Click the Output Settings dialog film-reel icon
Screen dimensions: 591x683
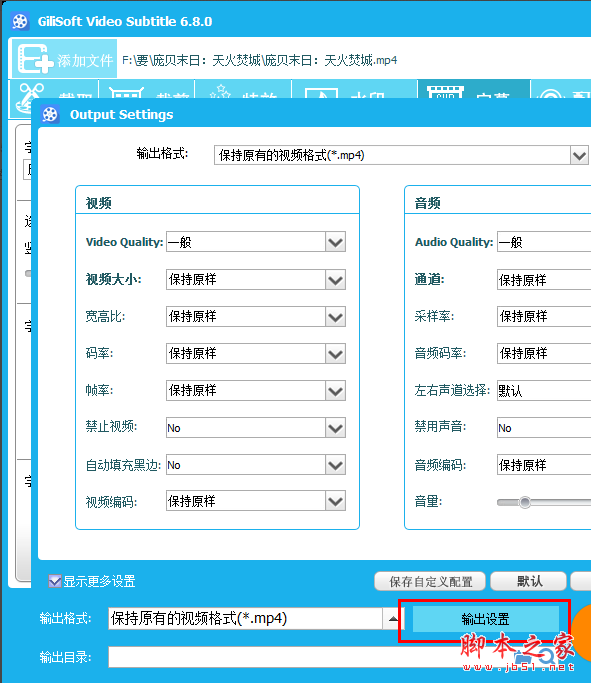(x=50, y=115)
